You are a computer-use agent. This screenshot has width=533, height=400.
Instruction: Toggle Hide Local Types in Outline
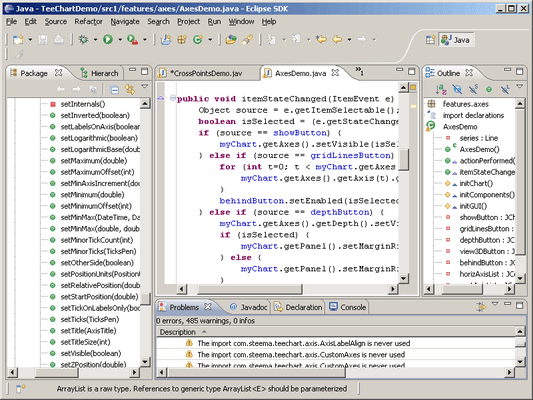505,89
